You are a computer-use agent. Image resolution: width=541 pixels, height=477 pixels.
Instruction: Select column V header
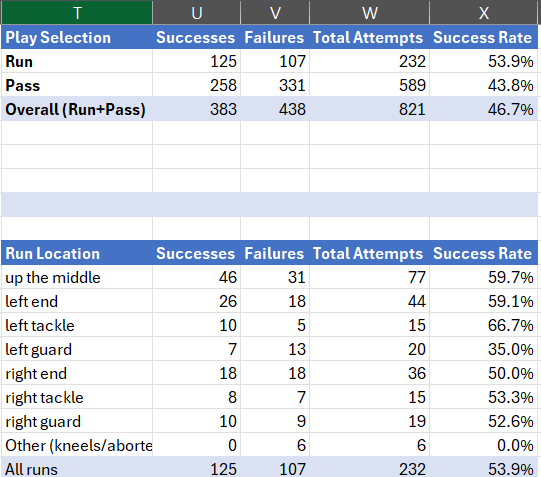coord(275,13)
